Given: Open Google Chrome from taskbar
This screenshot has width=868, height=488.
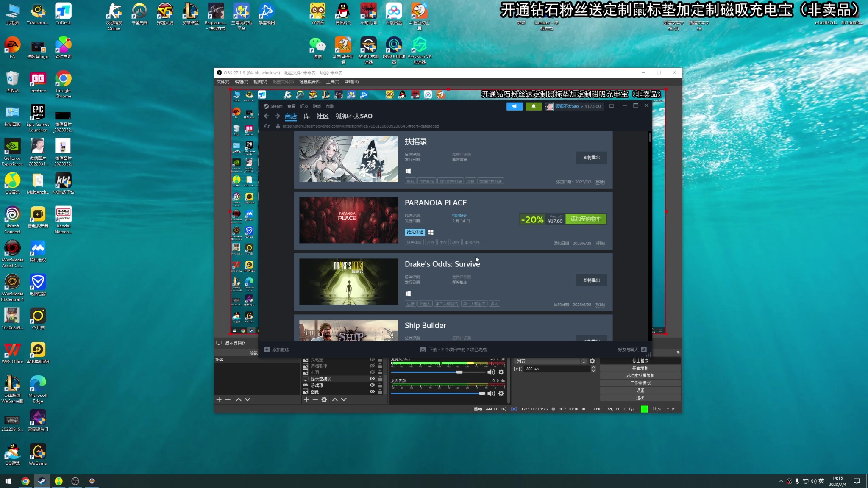Looking at the screenshot, I should [25, 481].
